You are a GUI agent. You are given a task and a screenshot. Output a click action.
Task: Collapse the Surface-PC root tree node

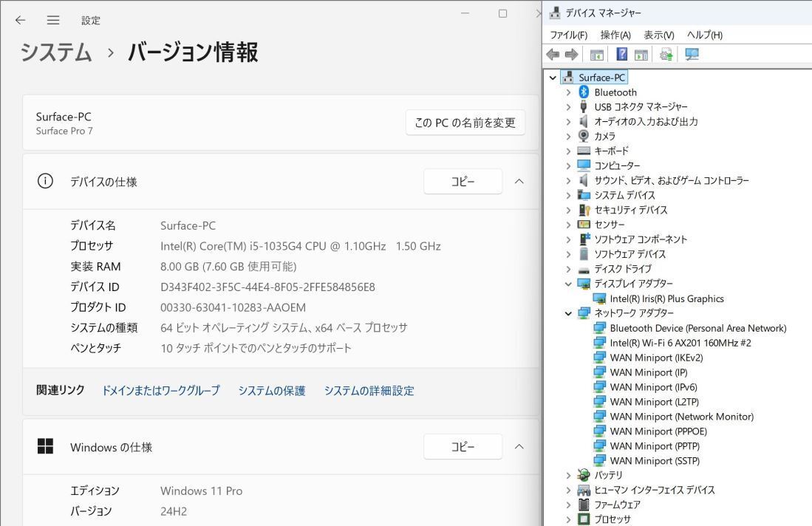pyautogui.click(x=553, y=78)
